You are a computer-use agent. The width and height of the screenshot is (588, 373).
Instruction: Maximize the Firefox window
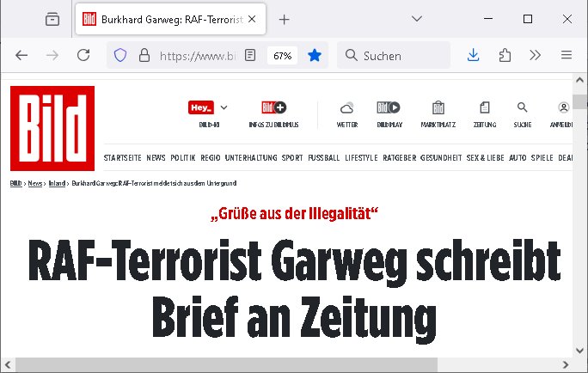click(x=528, y=19)
